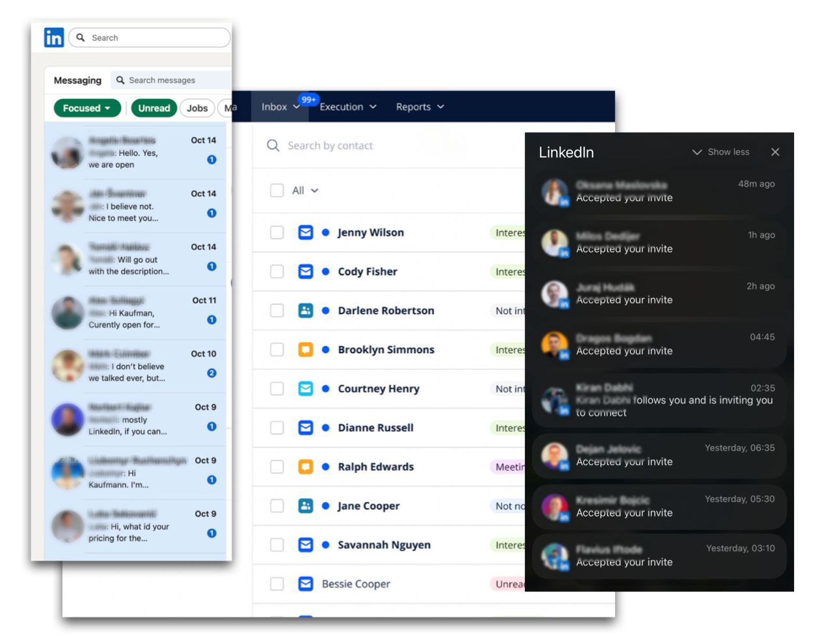822x644 pixels.
Task: Open the Inbox menu with 99+ badge
Action: pos(280,107)
